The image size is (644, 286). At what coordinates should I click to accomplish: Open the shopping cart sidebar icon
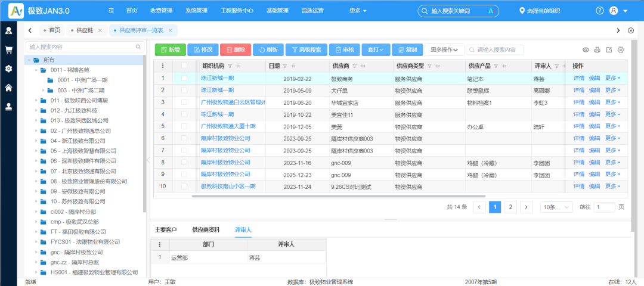pyautogui.click(x=8, y=49)
